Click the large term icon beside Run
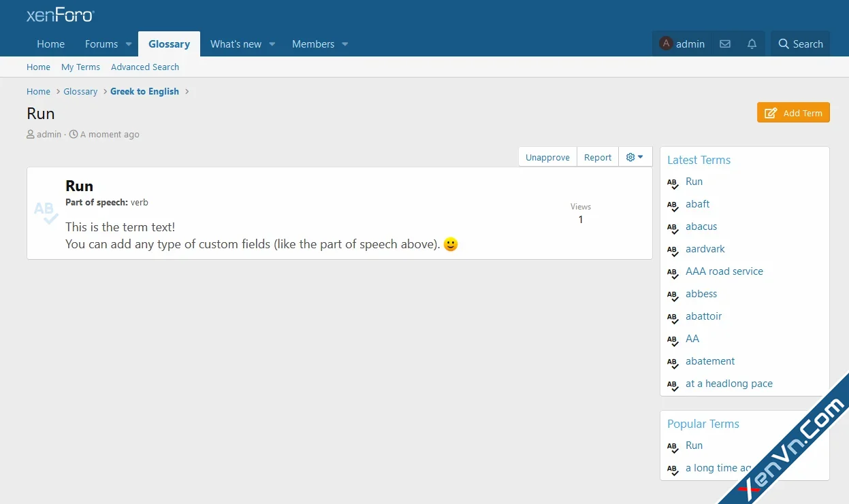 [x=46, y=212]
